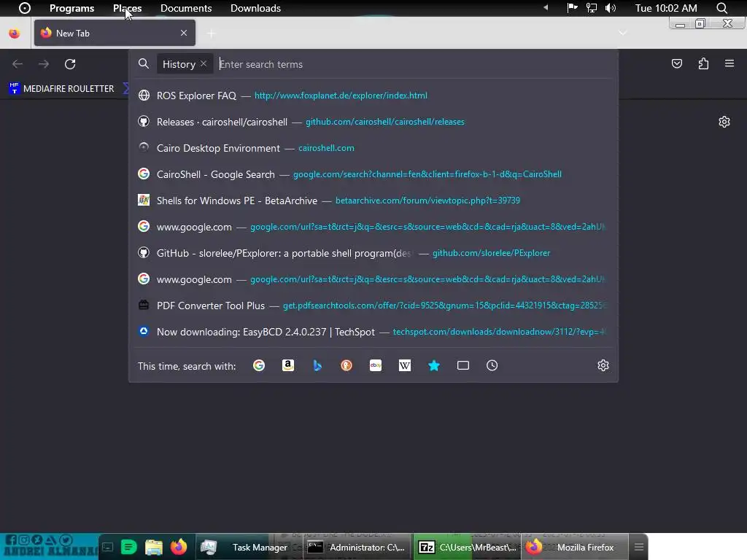Close the New Tab tab
The width and height of the screenshot is (747, 560).
[184, 33]
